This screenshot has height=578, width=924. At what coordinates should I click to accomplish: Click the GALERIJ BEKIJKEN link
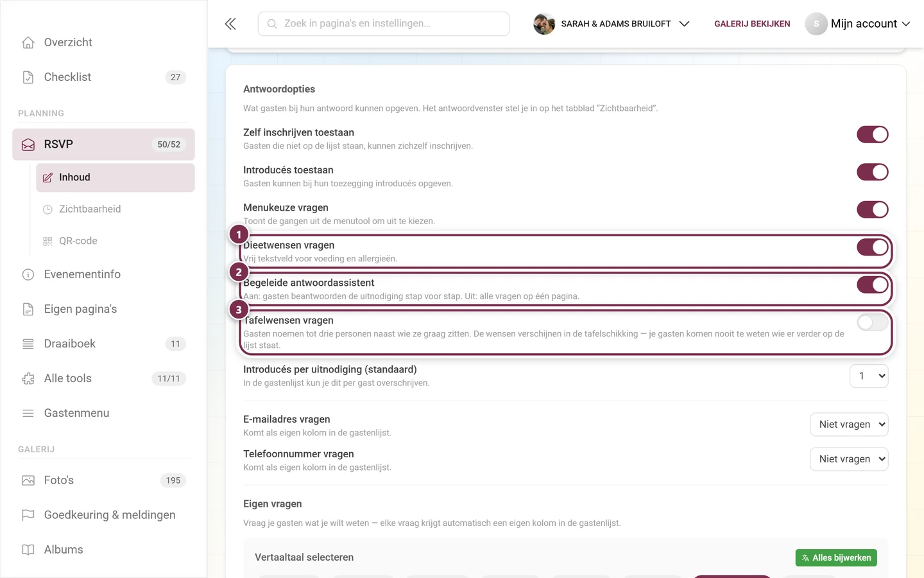(x=752, y=24)
